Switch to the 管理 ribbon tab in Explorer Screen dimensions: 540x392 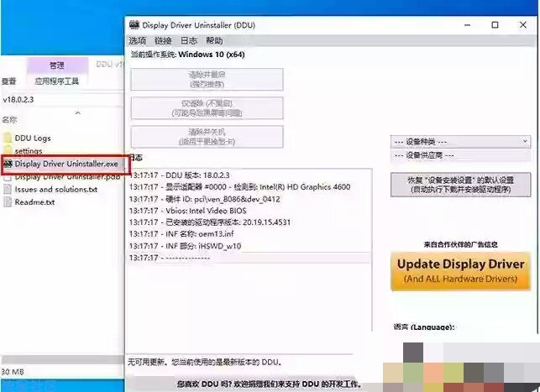pyautogui.click(x=57, y=65)
